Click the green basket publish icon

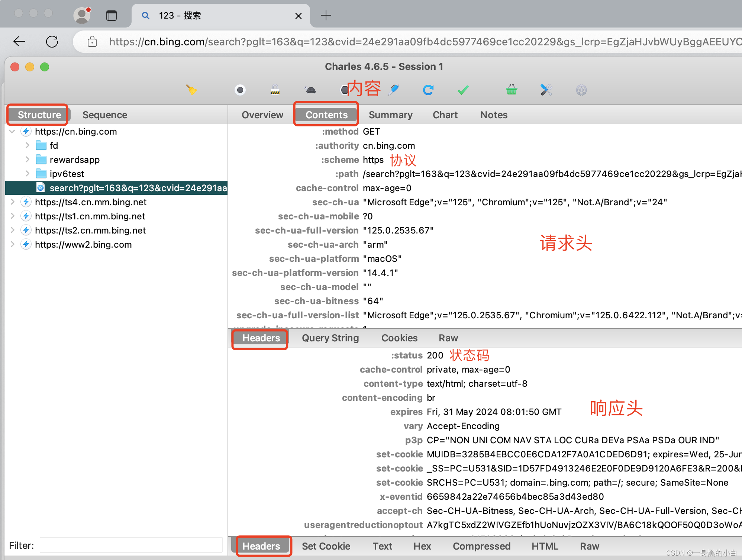coord(512,90)
